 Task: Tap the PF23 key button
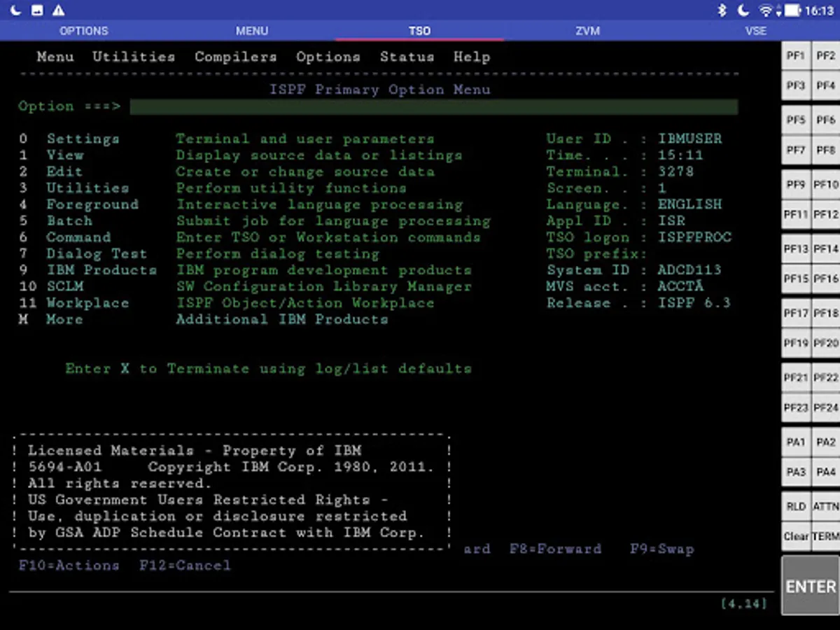796,408
